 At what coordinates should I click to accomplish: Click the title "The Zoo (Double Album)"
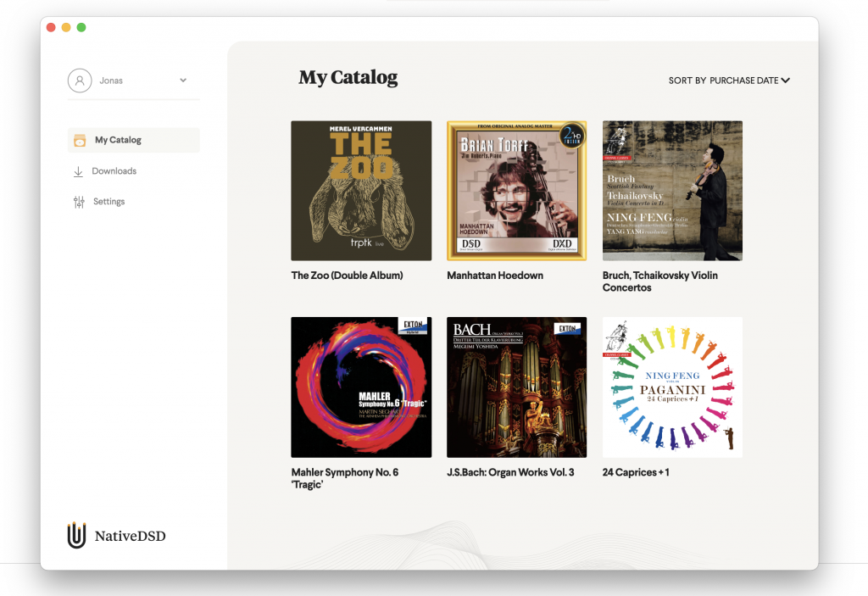(x=347, y=276)
